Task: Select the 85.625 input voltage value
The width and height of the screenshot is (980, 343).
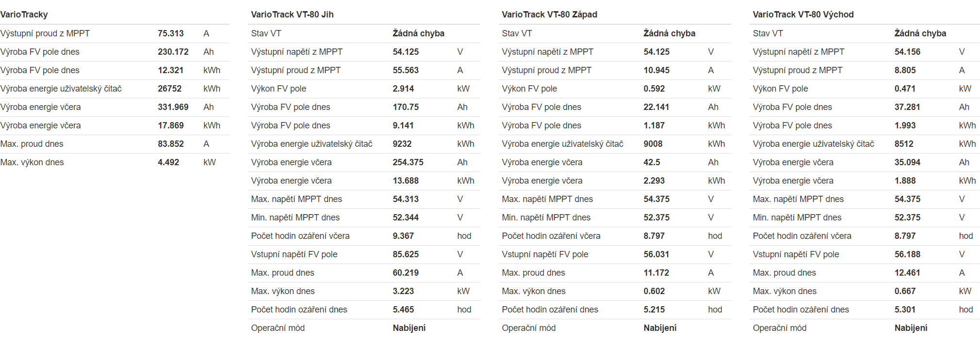Action: (406, 254)
